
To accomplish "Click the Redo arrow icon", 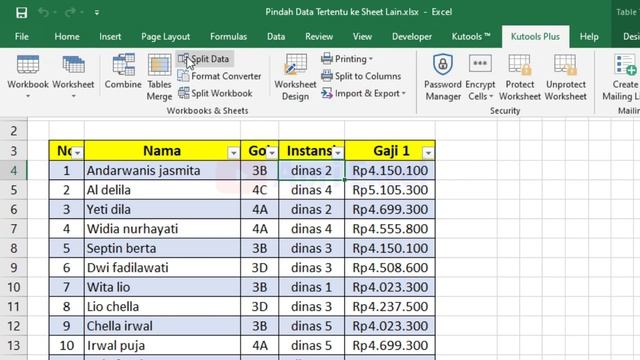I will pyautogui.click(x=70, y=12).
